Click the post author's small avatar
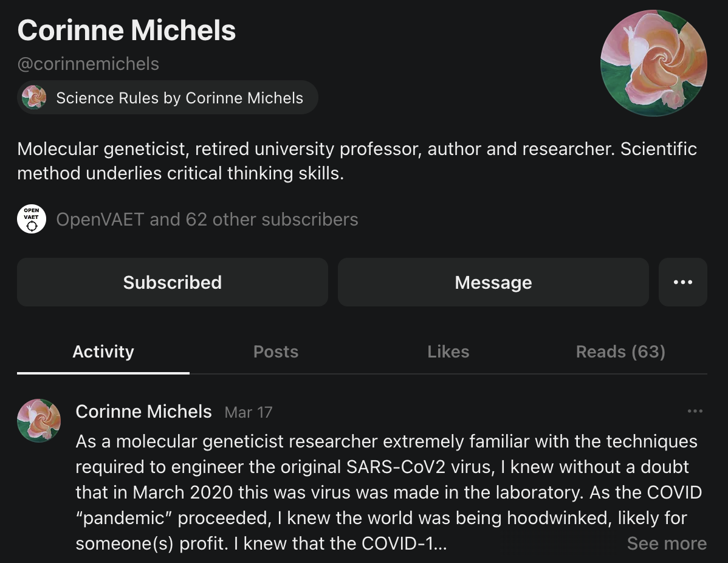 39,420
